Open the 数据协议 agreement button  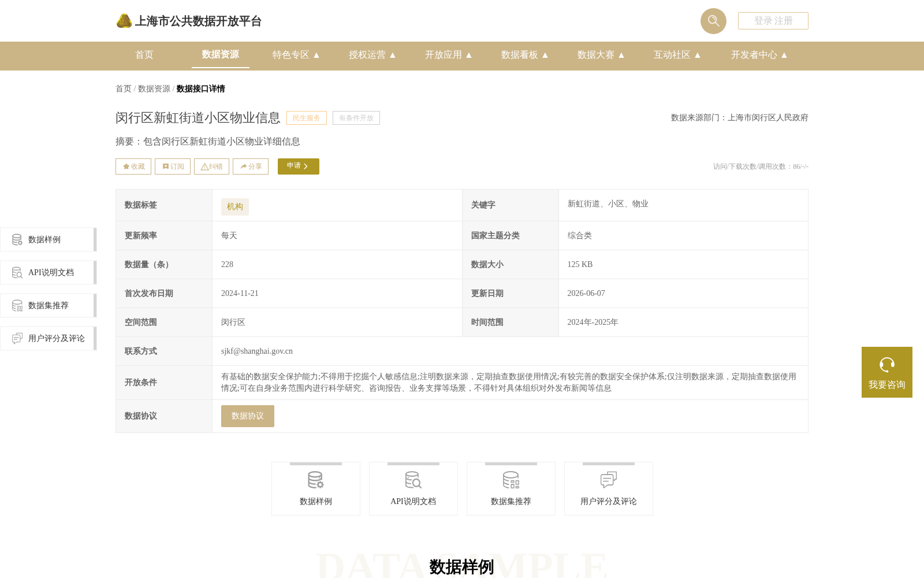point(248,416)
